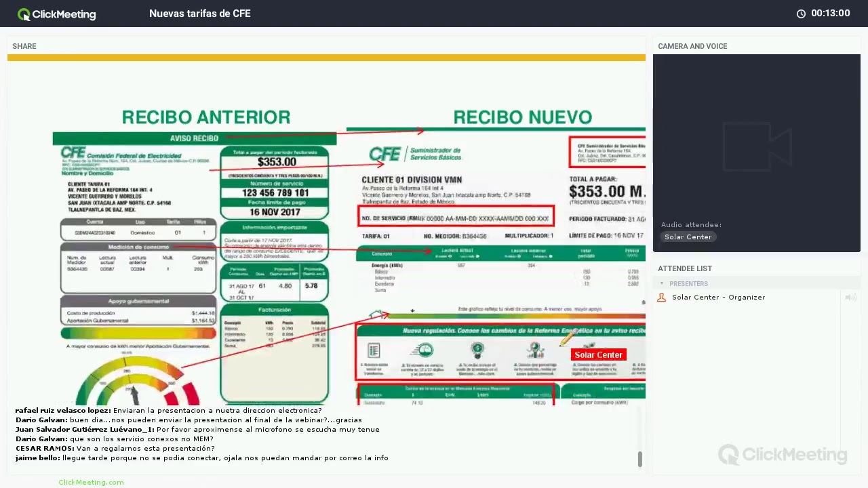The image size is (868, 488).
Task: Select the ATTENDEE LIST panel header
Action: point(685,268)
